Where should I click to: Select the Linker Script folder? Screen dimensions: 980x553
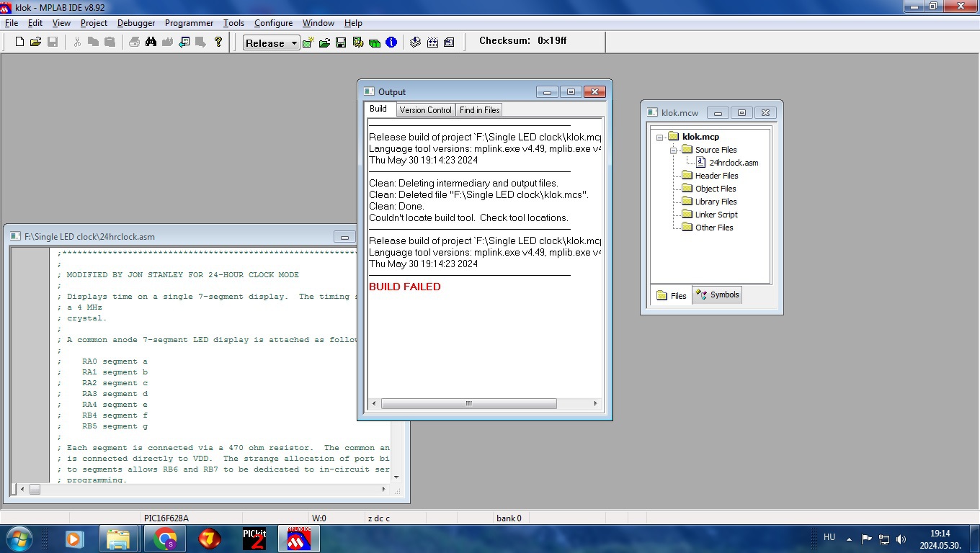pos(716,215)
